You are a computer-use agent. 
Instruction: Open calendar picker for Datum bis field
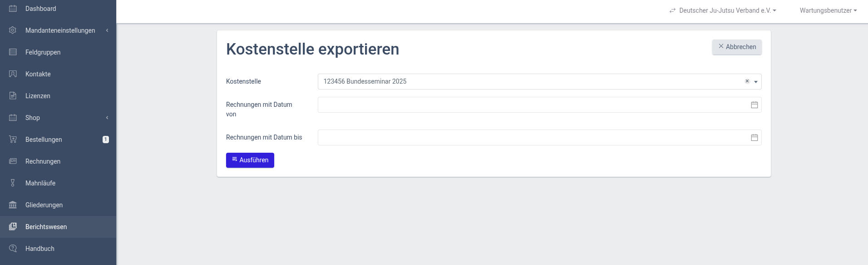click(754, 138)
